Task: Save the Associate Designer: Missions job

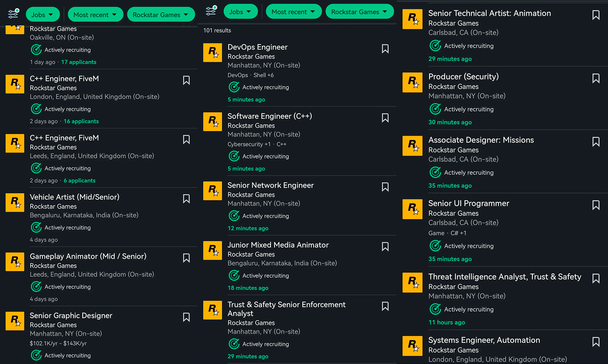Action: [x=596, y=142]
